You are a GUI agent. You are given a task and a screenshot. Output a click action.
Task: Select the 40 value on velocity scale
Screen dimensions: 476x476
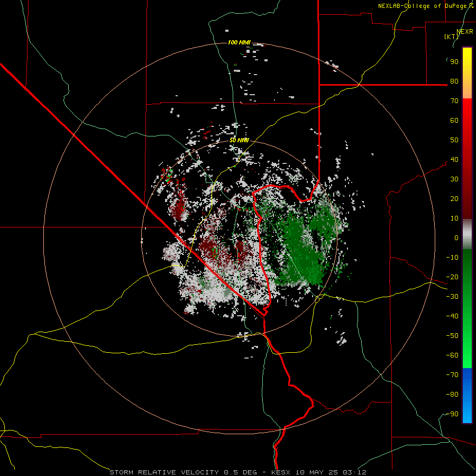click(454, 160)
